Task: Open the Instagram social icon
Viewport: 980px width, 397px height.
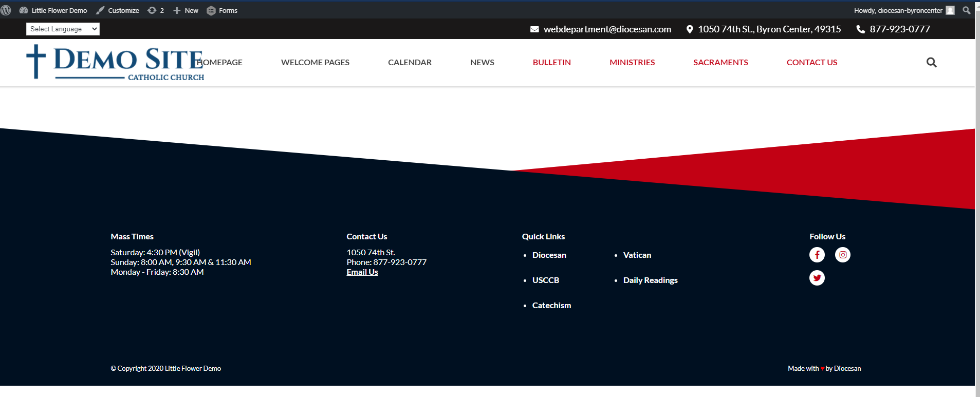Action: 842,255
